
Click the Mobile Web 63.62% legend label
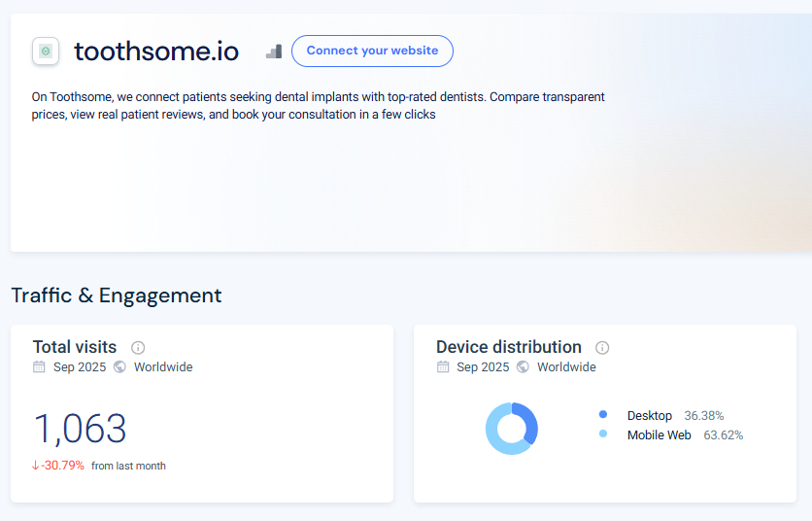tap(684, 435)
